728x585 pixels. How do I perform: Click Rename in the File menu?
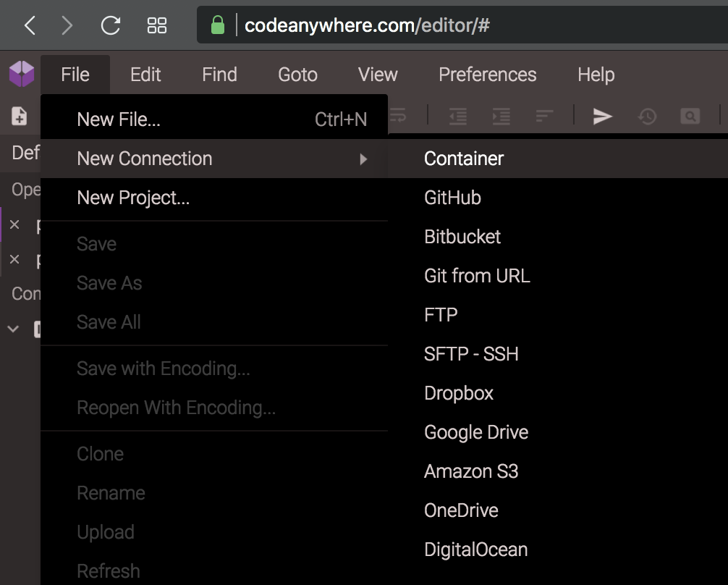tap(214, 493)
